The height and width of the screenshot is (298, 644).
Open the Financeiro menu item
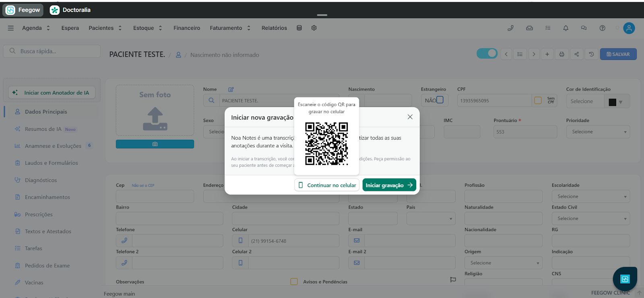pyautogui.click(x=187, y=28)
